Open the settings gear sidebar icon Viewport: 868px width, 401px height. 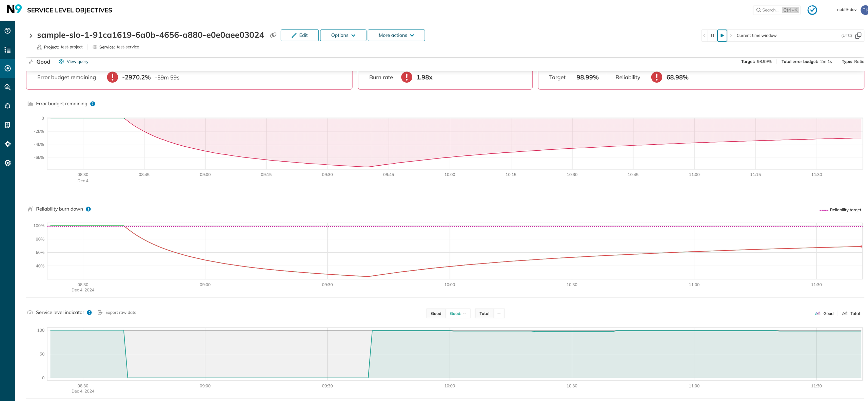pyautogui.click(x=7, y=163)
